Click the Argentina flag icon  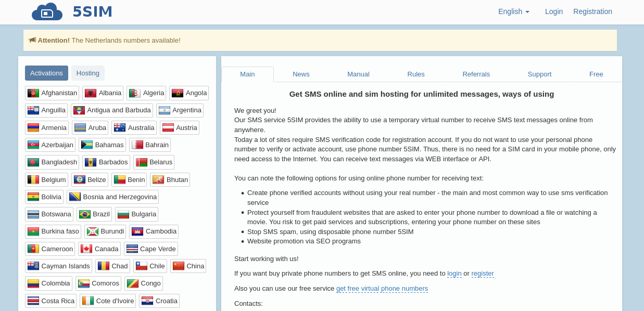[165, 110]
